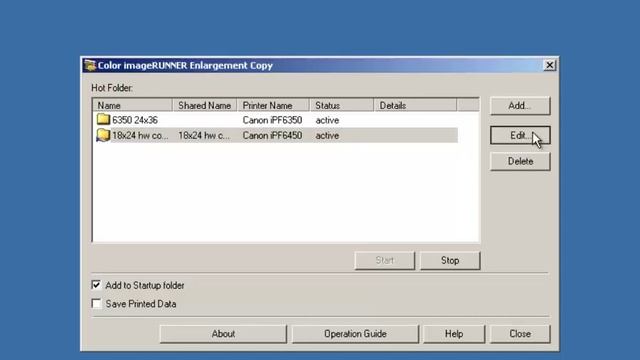Open the Add hot folder dialog

pyautogui.click(x=520, y=106)
